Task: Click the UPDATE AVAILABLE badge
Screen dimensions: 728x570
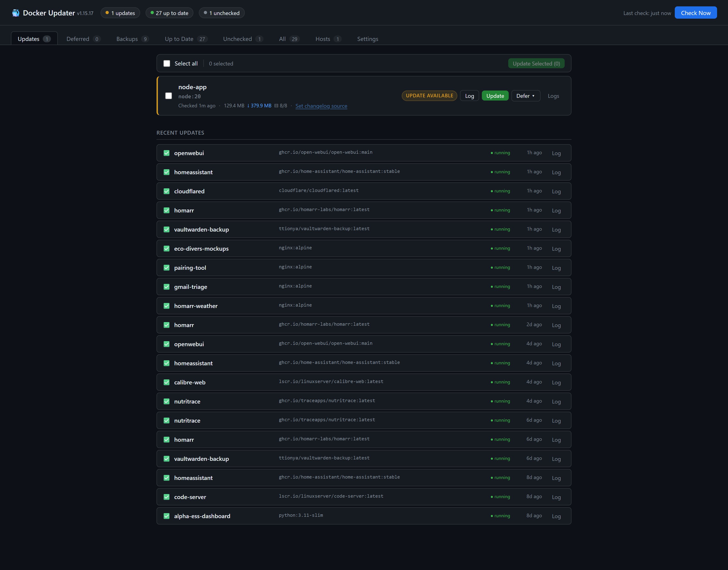Action: (x=429, y=96)
